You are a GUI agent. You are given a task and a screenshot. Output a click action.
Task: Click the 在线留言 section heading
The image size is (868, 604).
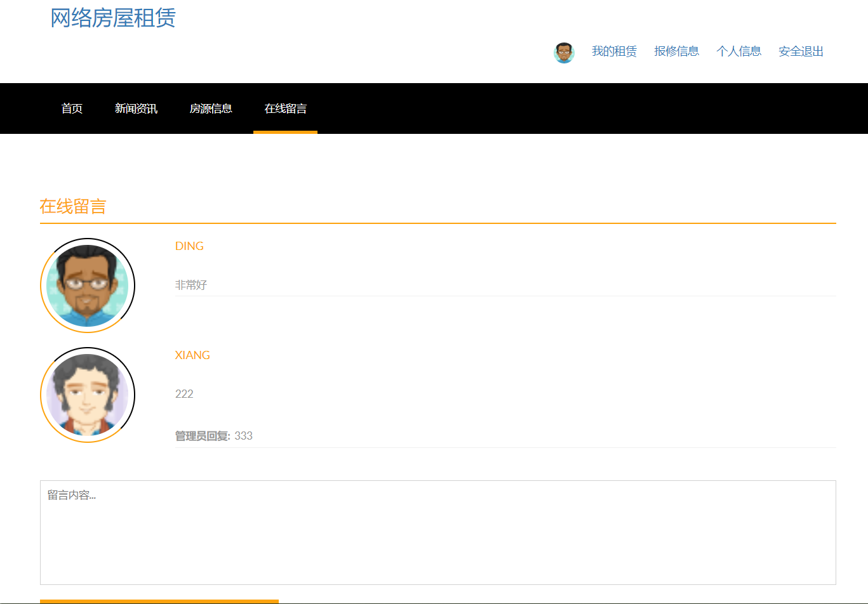73,206
